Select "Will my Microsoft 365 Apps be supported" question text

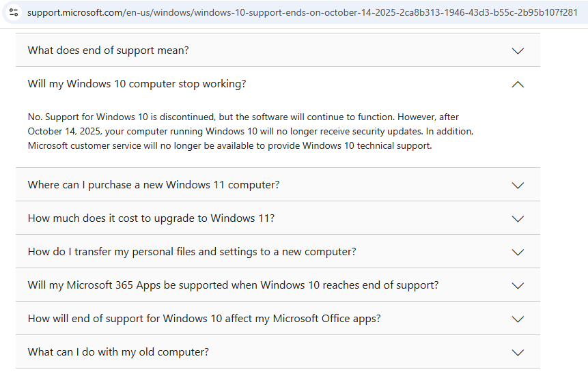pos(233,285)
